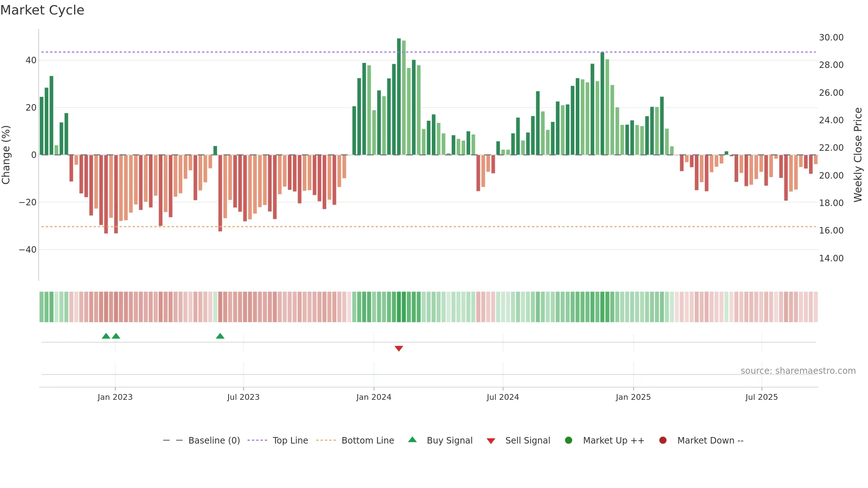This screenshot has height=488, width=868.
Task: Click the tallest green bar above the top line
Action: [399, 97]
